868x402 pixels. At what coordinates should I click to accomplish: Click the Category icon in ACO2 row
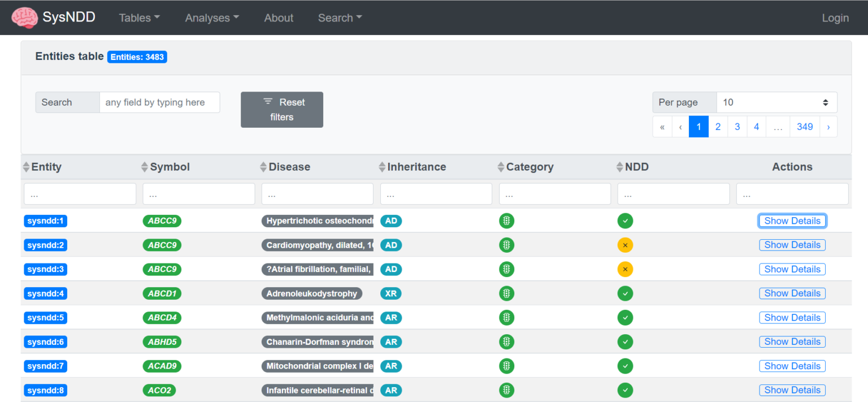[x=506, y=390]
